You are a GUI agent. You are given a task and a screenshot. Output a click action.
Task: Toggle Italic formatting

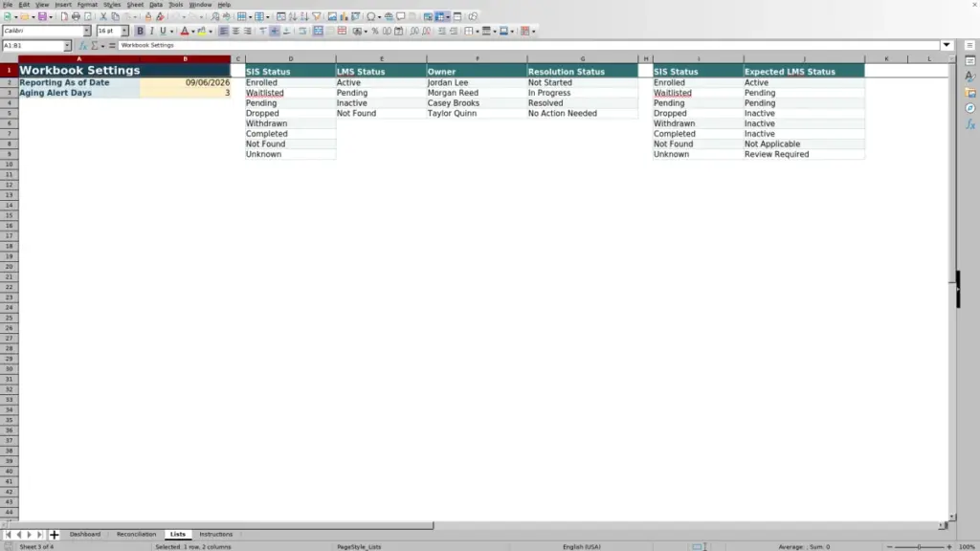point(151,31)
